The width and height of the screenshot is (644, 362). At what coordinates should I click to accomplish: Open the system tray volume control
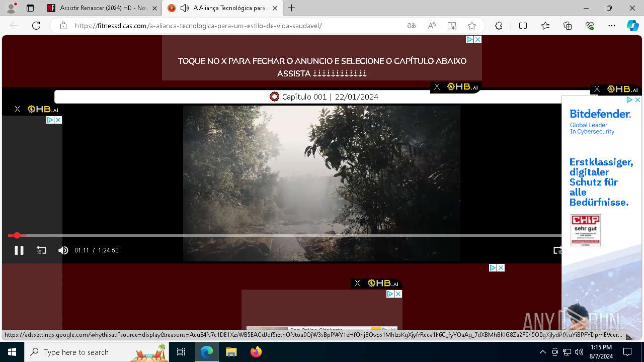click(x=579, y=352)
